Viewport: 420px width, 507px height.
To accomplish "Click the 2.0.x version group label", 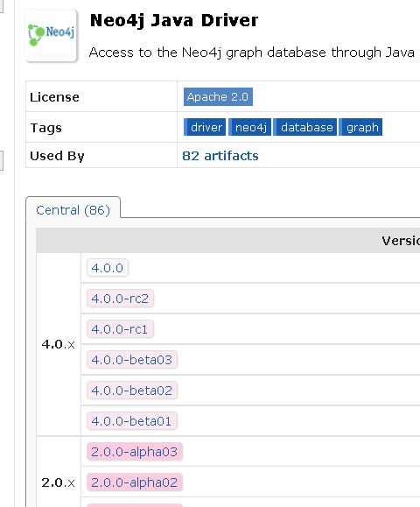I will point(58,482).
